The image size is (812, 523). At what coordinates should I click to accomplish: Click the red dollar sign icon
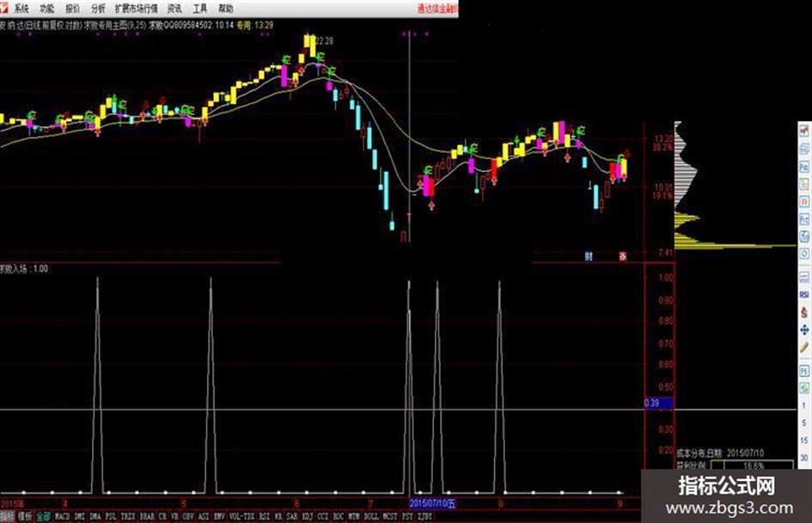pyautogui.click(x=803, y=313)
